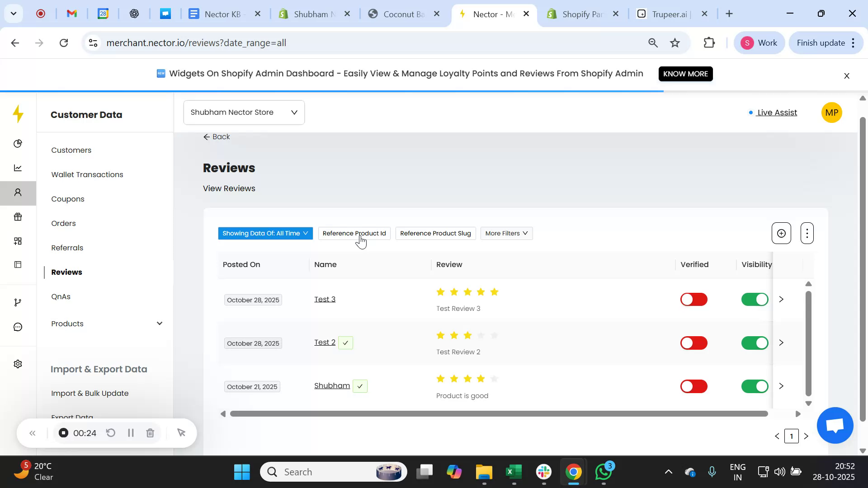Open the chat bubble support icon in sidebar
868x488 pixels.
click(18, 327)
